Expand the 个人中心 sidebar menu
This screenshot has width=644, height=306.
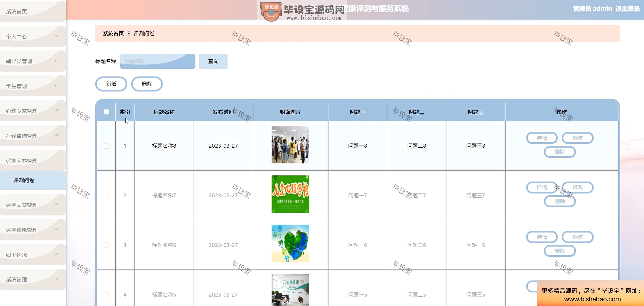33,36
